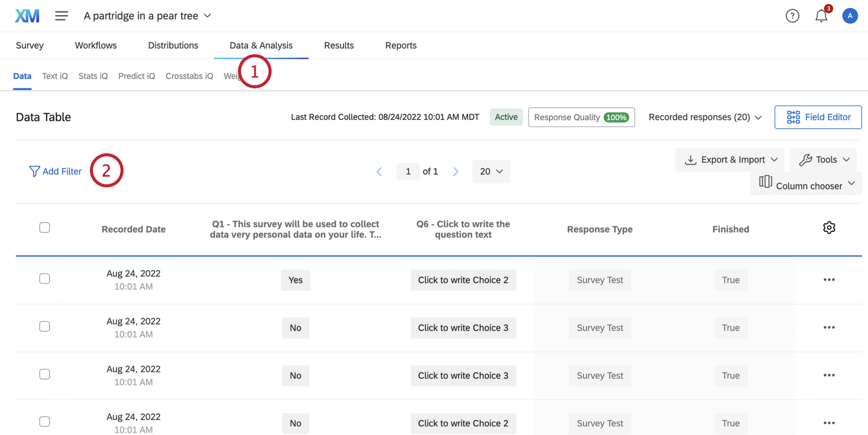Click the page number input field
The height and width of the screenshot is (435, 868).
point(408,172)
